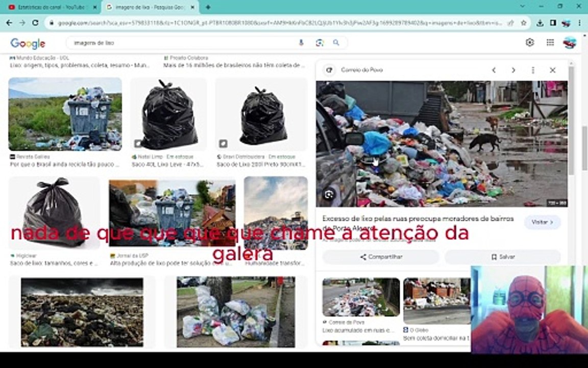Search by image with Google Lens icon
This screenshot has height=368, width=588.
pos(320,43)
